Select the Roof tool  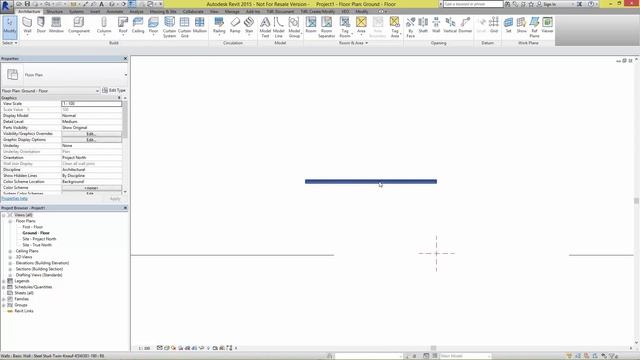123,25
